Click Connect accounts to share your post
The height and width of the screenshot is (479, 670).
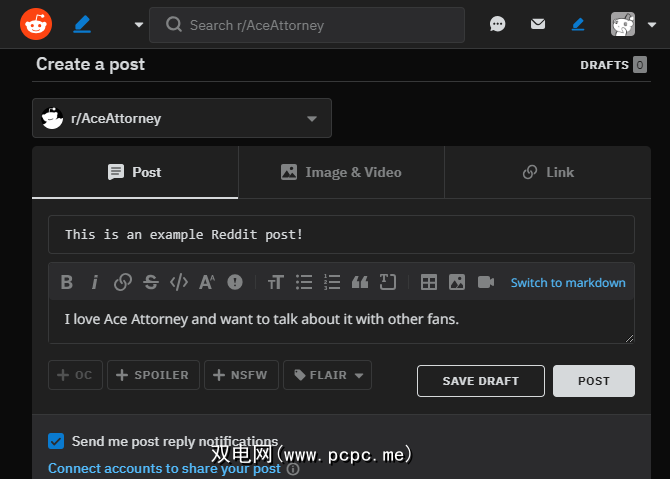tap(164, 468)
